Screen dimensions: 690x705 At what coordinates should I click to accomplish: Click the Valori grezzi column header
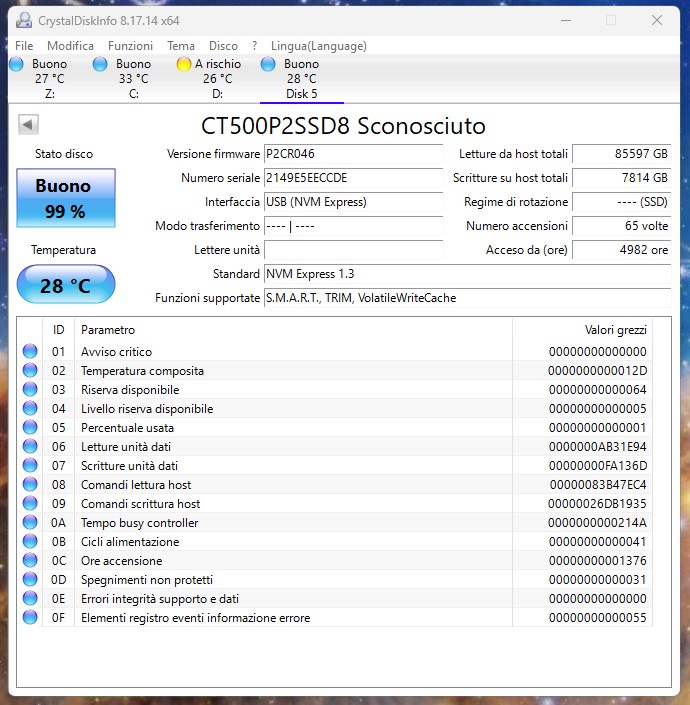(x=582, y=330)
